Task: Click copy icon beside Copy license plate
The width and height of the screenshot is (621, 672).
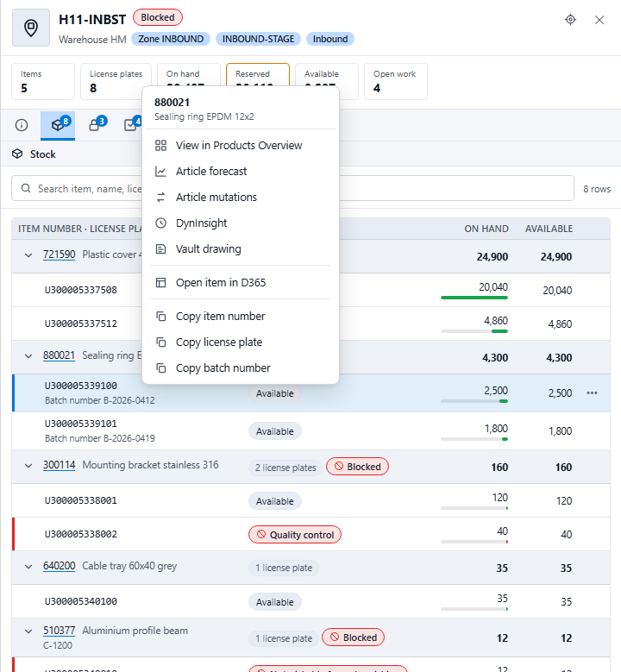Action: tap(160, 342)
